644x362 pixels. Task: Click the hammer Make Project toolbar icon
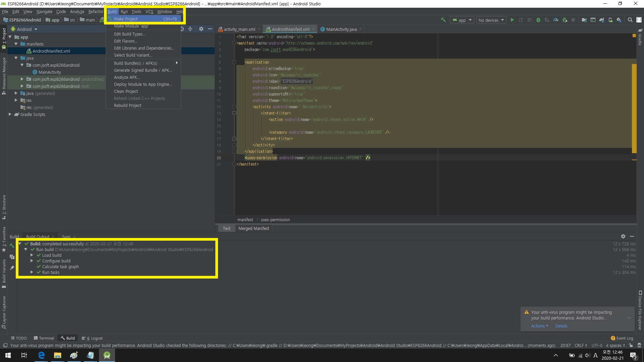click(443, 20)
